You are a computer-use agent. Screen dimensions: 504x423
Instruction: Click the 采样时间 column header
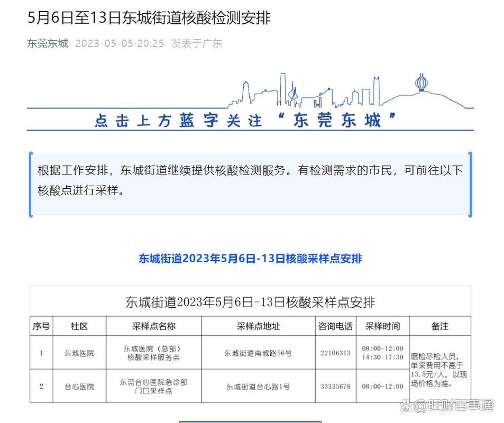[383, 326]
